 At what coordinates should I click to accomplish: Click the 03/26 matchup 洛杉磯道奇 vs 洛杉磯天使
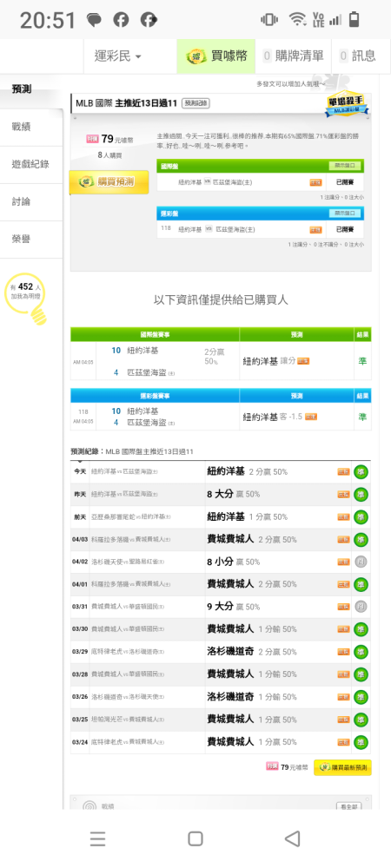tap(128, 697)
